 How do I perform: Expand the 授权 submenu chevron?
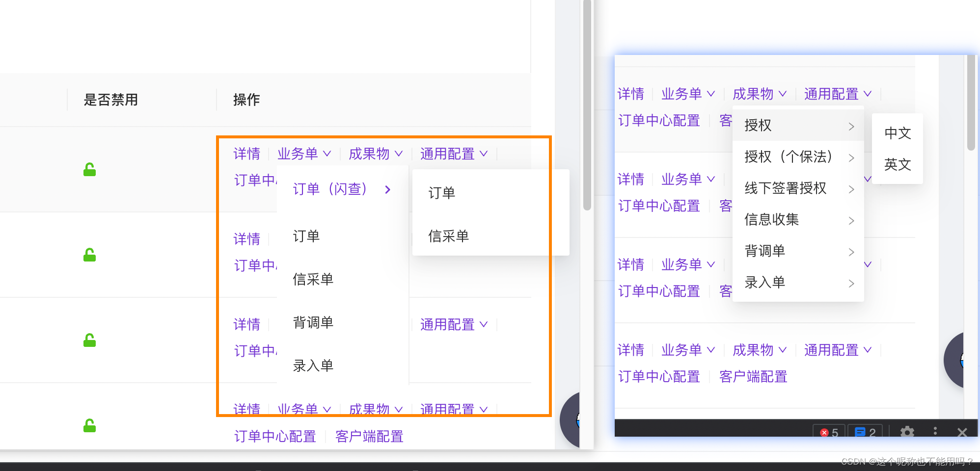[851, 126]
